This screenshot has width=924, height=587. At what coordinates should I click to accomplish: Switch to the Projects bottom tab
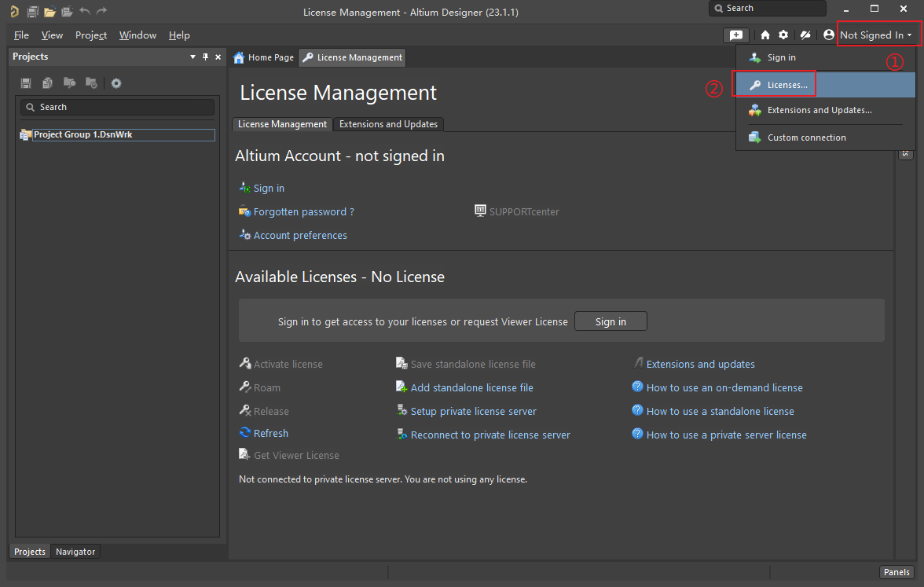30,552
